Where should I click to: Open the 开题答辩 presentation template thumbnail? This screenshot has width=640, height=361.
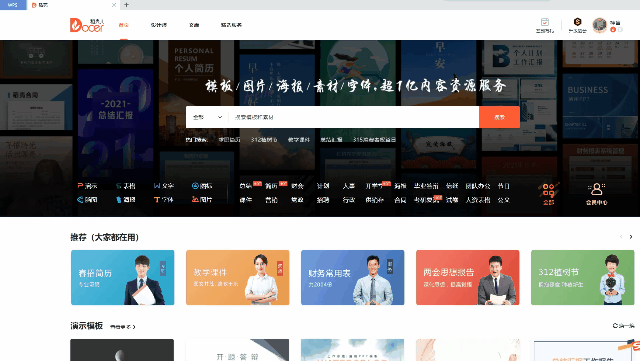[x=237, y=350]
